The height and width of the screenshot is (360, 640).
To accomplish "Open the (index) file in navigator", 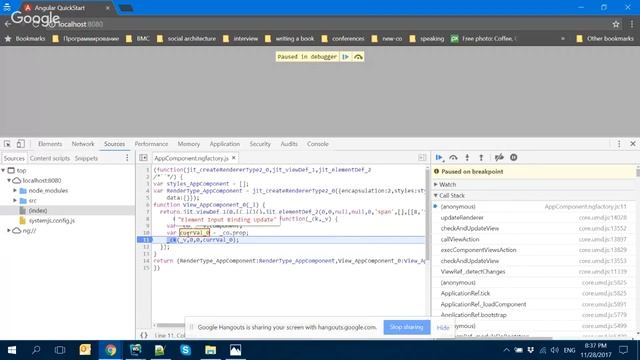I will (38, 211).
